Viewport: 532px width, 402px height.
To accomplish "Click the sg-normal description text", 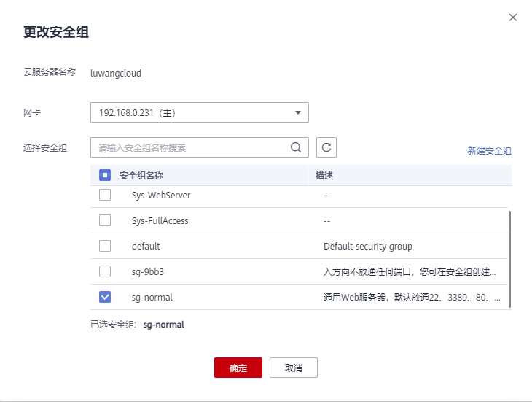I will click(x=412, y=298).
